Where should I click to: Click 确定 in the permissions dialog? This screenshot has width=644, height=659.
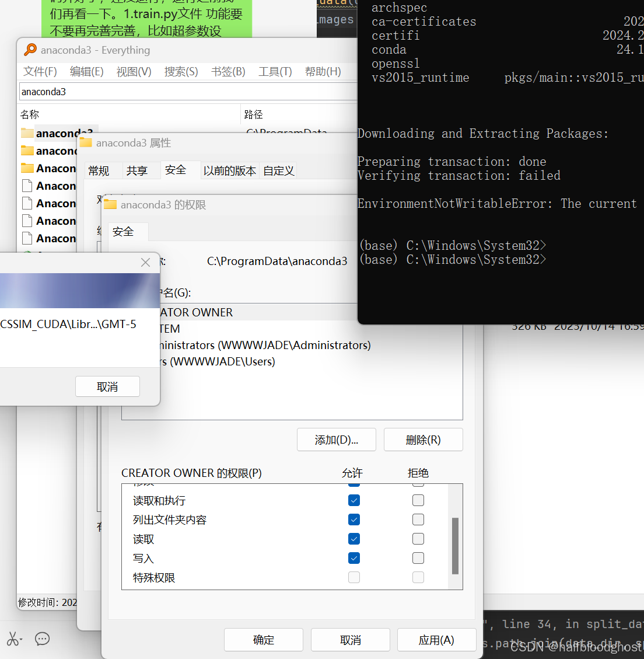pyautogui.click(x=264, y=640)
